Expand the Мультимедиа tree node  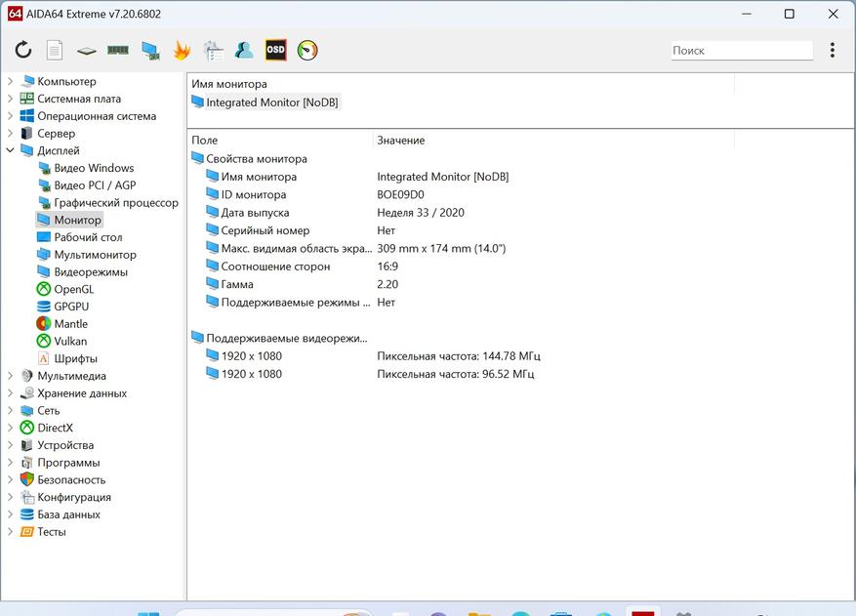click(11, 376)
